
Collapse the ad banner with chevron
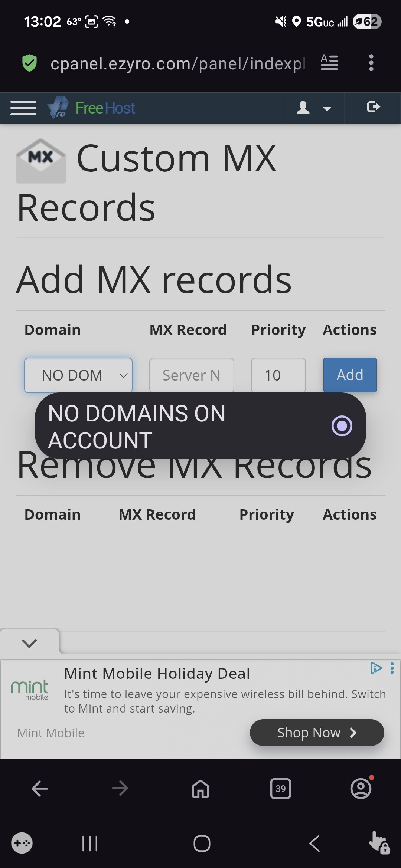coord(29,643)
